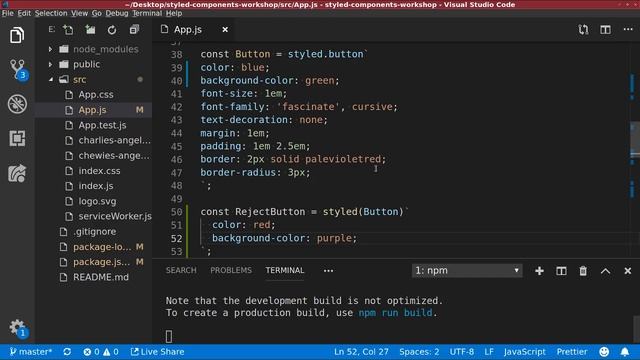640x360 pixels.
Task: Show more panel tabs ellipsis
Action: [x=328, y=271]
